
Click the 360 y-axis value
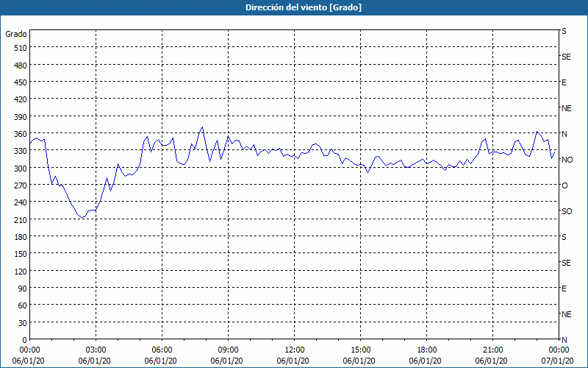[21, 134]
